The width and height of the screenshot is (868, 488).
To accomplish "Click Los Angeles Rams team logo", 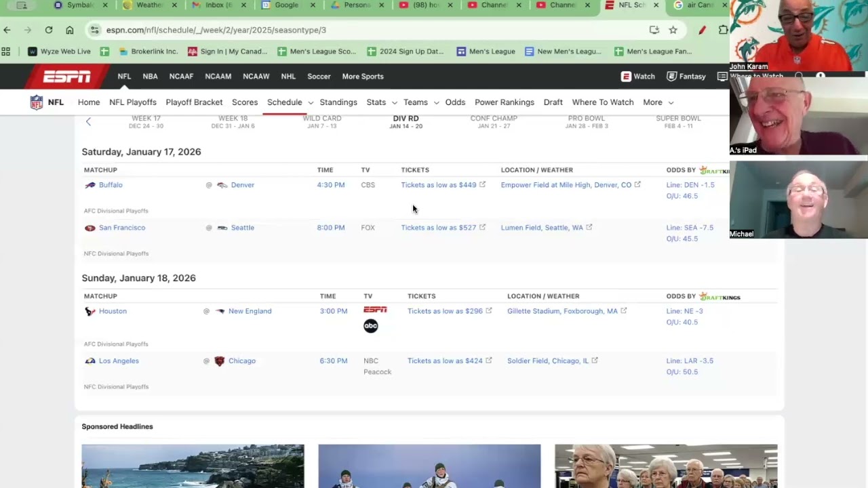I will coord(90,361).
